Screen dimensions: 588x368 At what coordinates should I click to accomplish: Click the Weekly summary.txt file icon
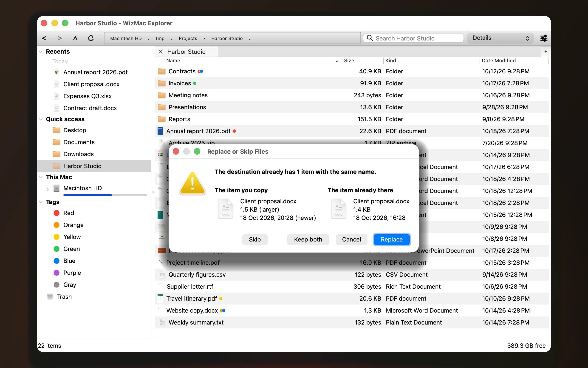161,322
